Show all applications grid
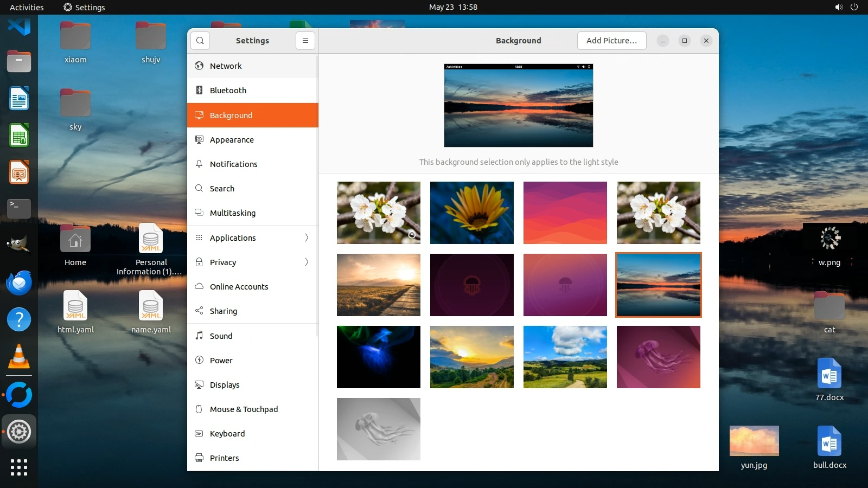This screenshot has width=868, height=488. (19, 467)
